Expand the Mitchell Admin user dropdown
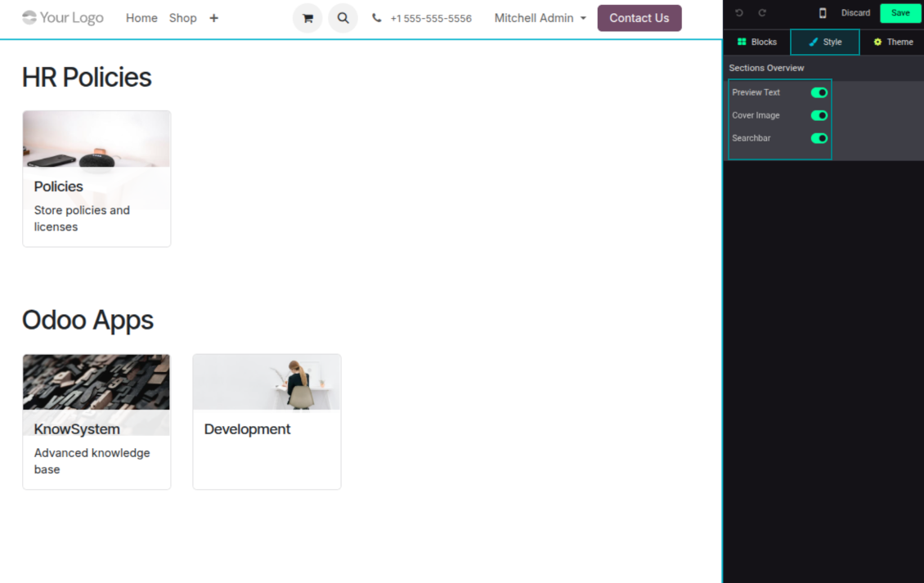The height and width of the screenshot is (583, 924). coord(540,18)
